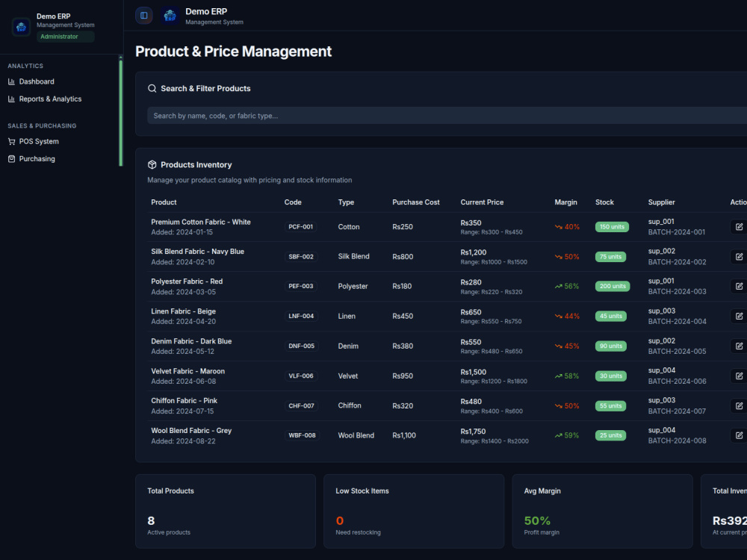Click the 200 units stock badge
Image resolution: width=747 pixels, height=560 pixels.
coord(613,286)
